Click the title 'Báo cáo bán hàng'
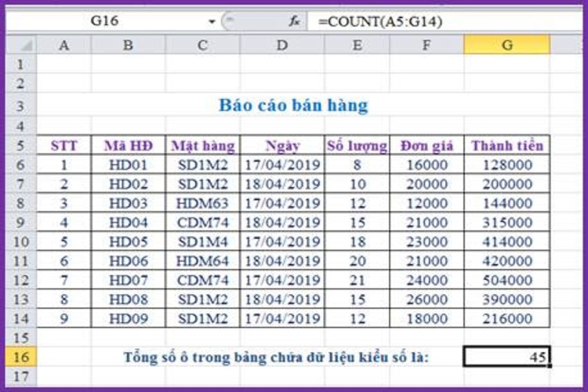This screenshot has width=588, height=392. tap(293, 105)
